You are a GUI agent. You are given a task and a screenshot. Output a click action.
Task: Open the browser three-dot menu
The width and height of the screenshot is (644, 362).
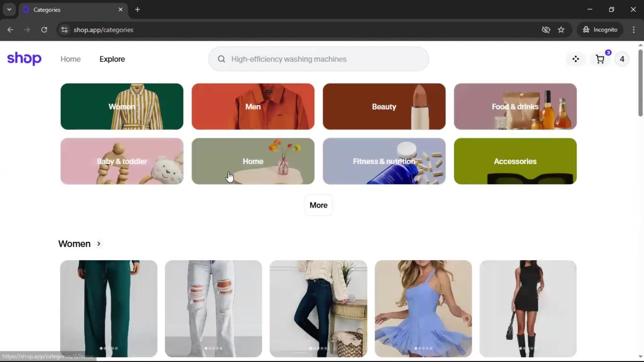coord(634,29)
